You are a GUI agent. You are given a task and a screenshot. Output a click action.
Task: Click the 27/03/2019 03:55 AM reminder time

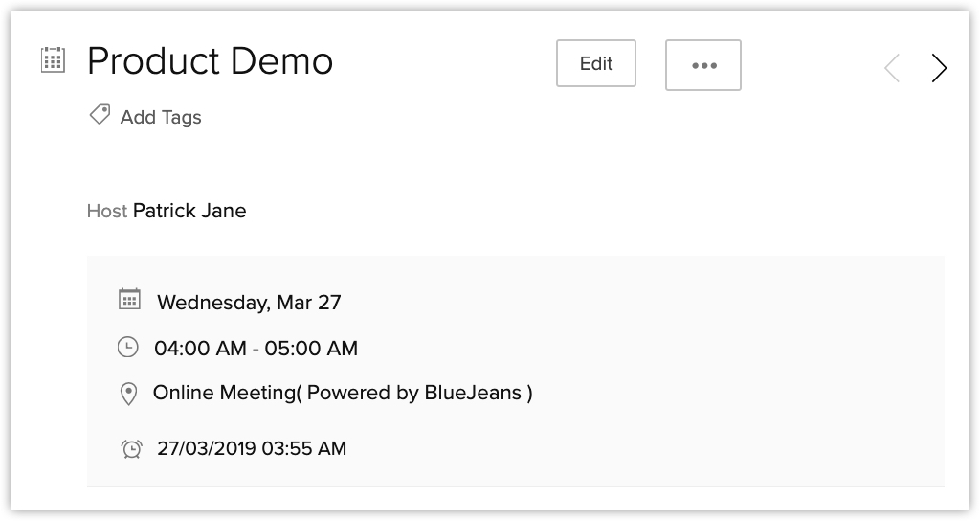click(x=252, y=448)
